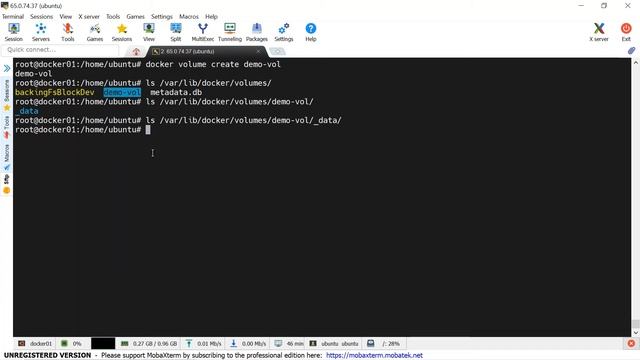Open the Sessions star icon
Image resolution: width=640 pixels, height=360 pixels.
(x=122, y=32)
